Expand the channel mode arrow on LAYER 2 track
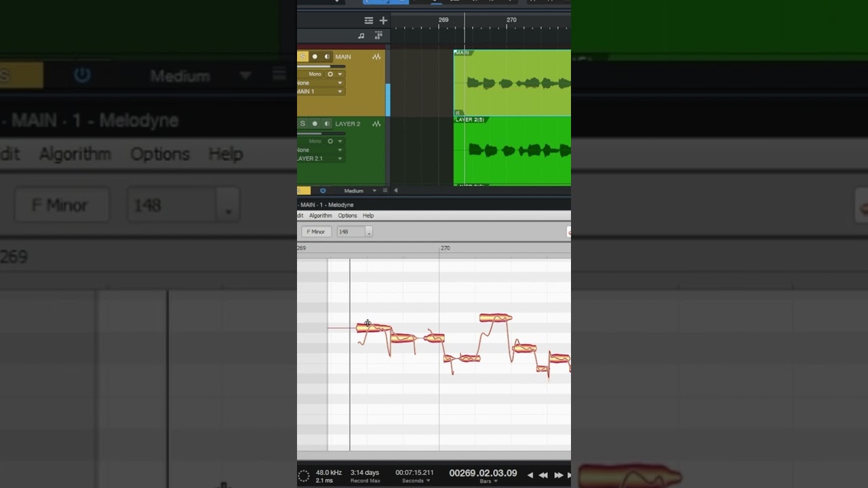The image size is (868, 488). click(340, 141)
